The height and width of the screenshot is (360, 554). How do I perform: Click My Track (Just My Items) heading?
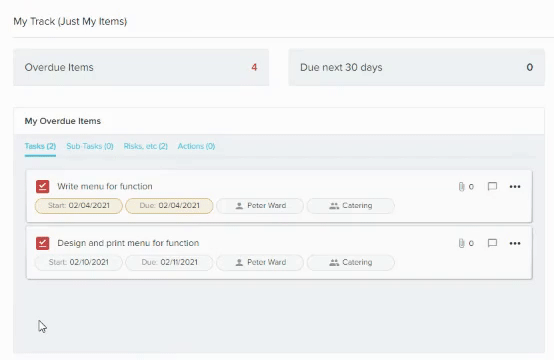click(70, 22)
